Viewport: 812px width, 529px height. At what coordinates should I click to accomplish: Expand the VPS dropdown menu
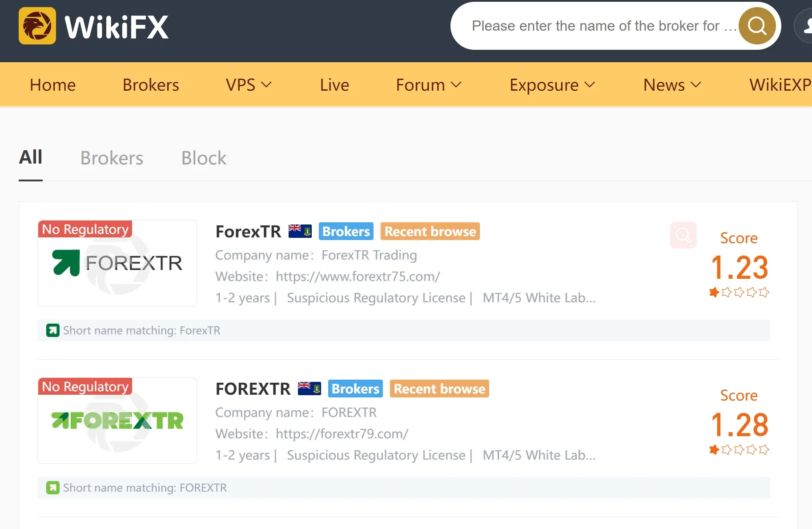tap(249, 84)
